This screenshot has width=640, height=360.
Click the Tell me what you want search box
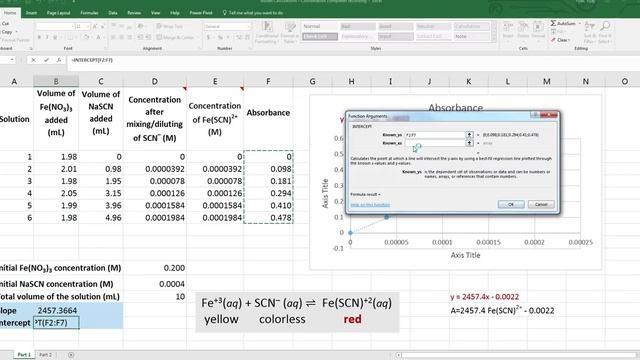coord(253,13)
